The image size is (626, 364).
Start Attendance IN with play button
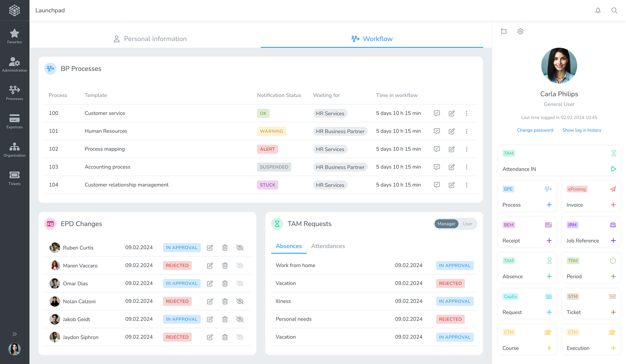pyautogui.click(x=613, y=169)
